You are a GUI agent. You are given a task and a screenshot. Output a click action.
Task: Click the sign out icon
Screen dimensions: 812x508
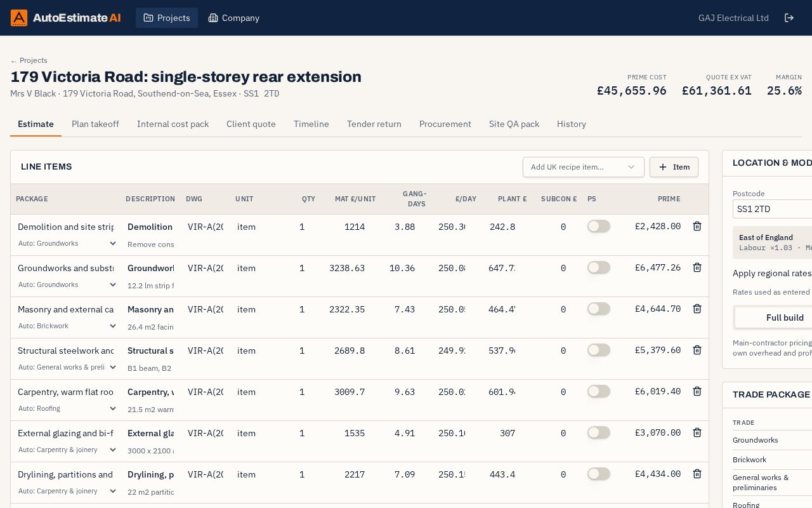[789, 18]
